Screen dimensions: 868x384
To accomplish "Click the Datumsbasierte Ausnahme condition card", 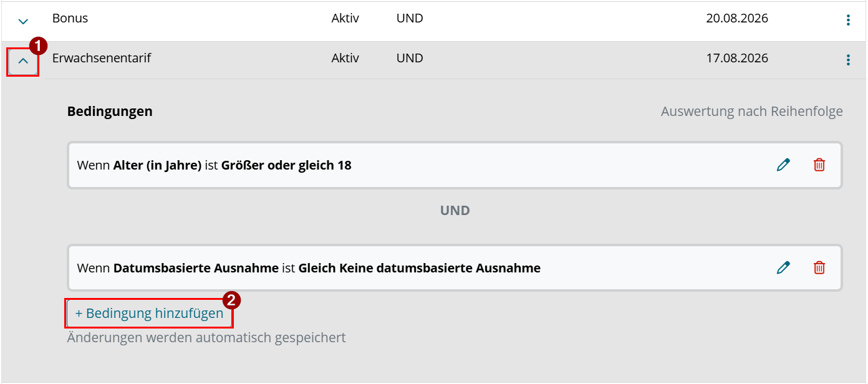I will pyautogui.click(x=455, y=268).
